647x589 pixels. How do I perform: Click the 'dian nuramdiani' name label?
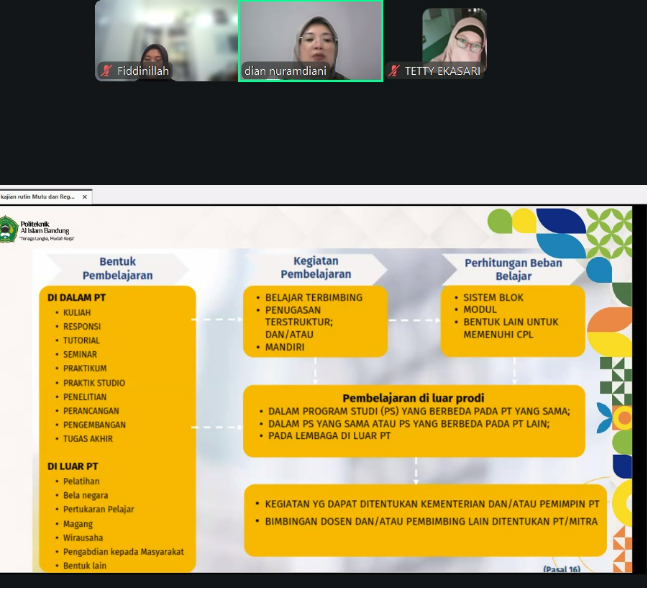coord(285,72)
